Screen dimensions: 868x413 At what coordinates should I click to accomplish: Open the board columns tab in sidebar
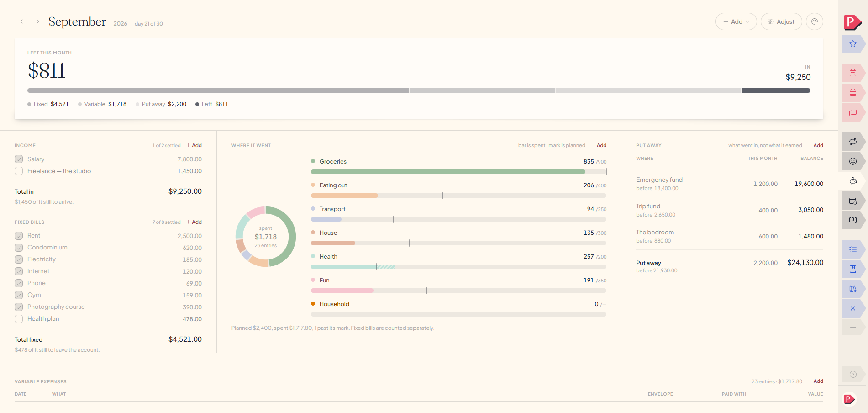pyautogui.click(x=853, y=220)
